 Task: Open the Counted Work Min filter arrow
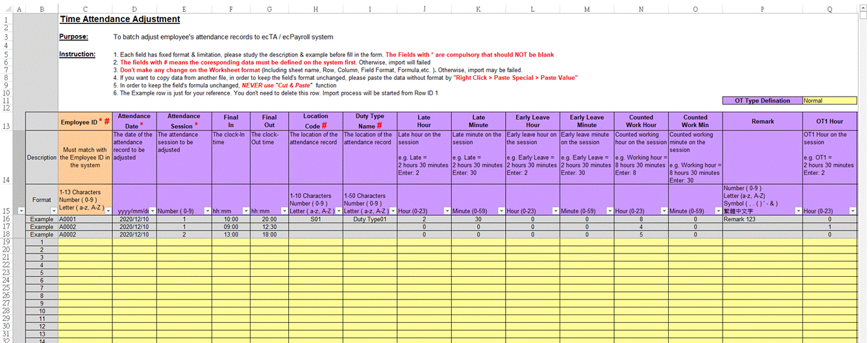[717, 211]
